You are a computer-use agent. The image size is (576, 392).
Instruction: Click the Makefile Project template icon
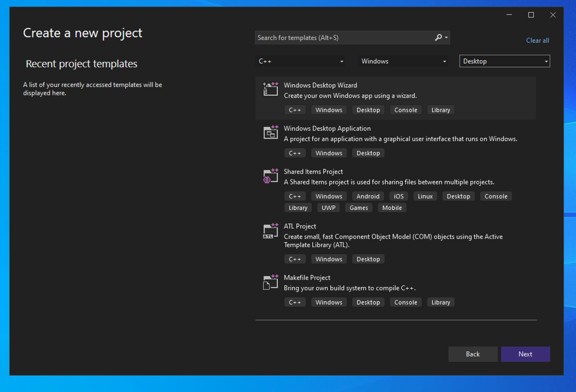271,282
